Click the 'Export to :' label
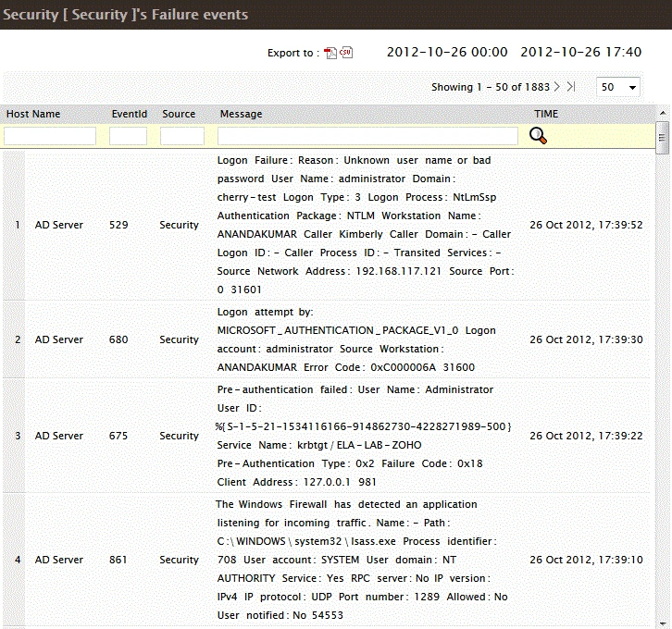This screenshot has width=672, height=629. tap(293, 53)
